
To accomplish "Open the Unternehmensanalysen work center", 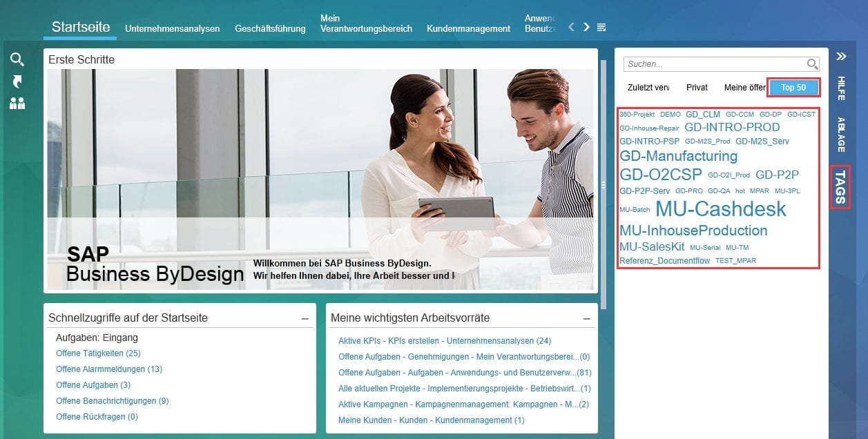I will pyautogui.click(x=172, y=29).
